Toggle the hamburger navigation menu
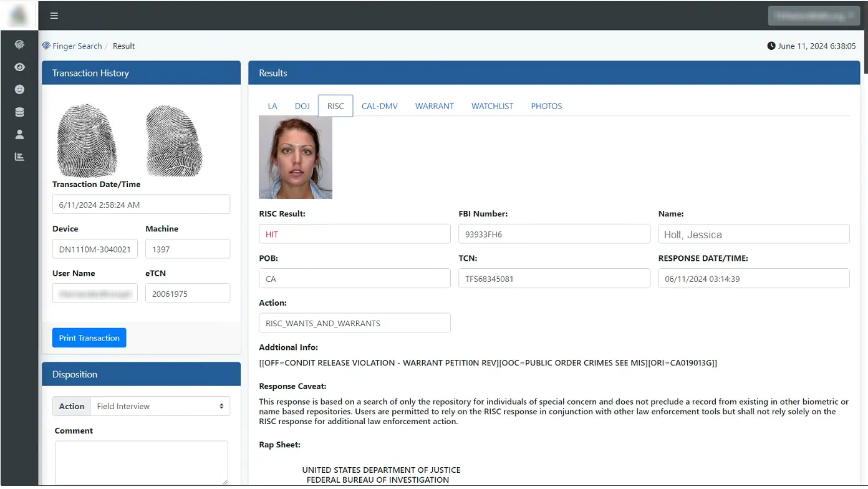The height and width of the screenshot is (489, 868). tap(54, 16)
